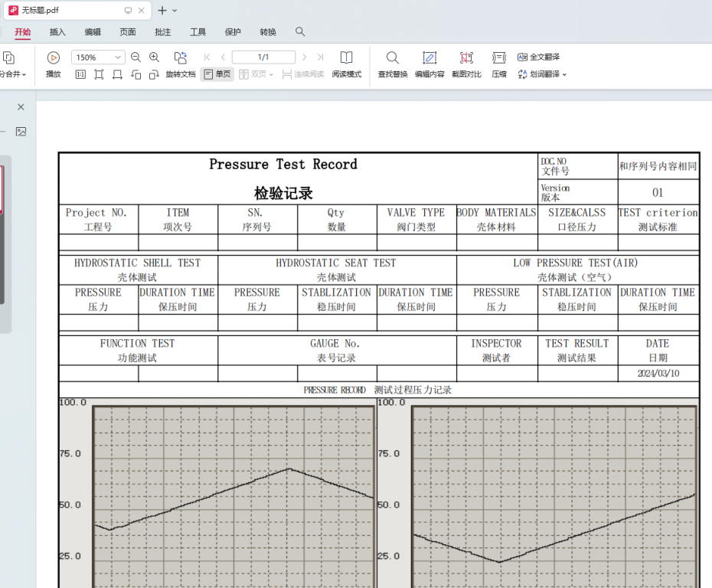712x588 pixels.
Task: Open the 工具 menu tab
Action: click(198, 32)
